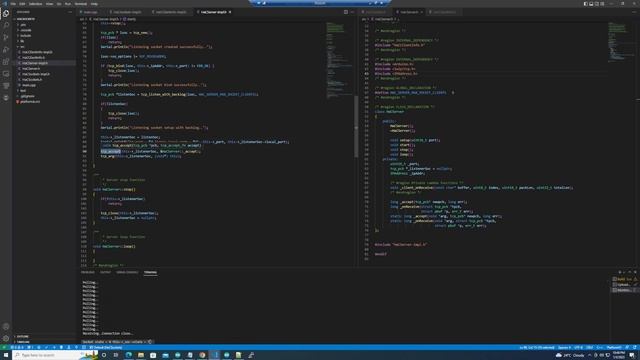
Task: Switch to the Output panel tab
Action: (105, 272)
